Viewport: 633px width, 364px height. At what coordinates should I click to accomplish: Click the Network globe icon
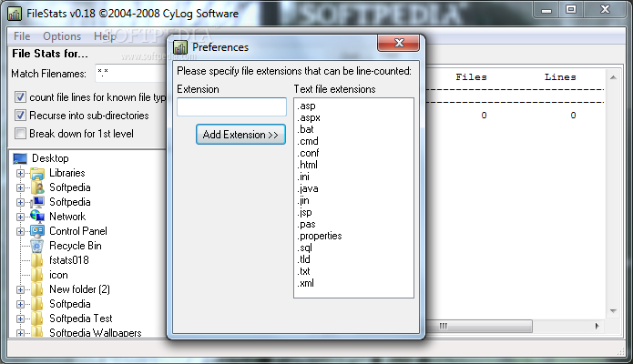tap(37, 217)
